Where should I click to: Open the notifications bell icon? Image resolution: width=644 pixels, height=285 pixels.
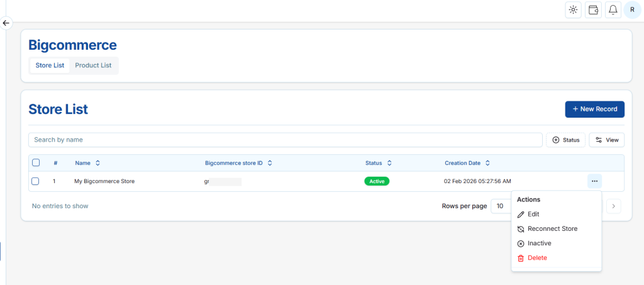(613, 9)
